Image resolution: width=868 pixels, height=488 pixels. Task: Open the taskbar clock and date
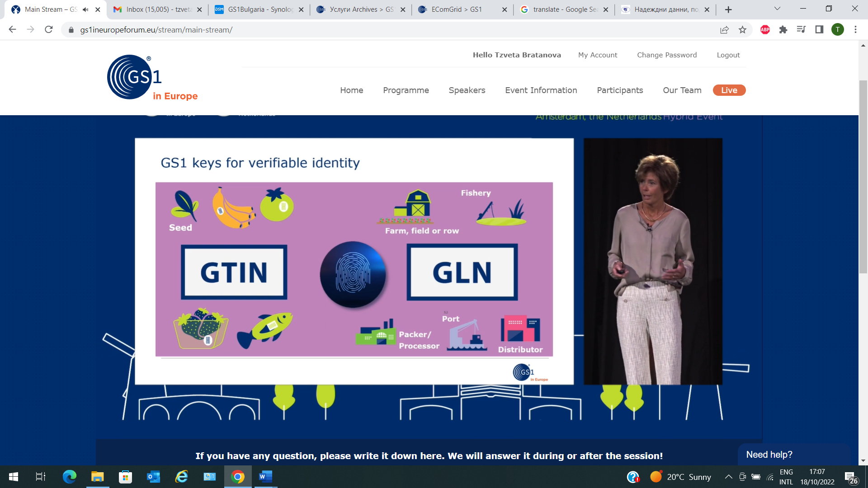click(x=817, y=477)
